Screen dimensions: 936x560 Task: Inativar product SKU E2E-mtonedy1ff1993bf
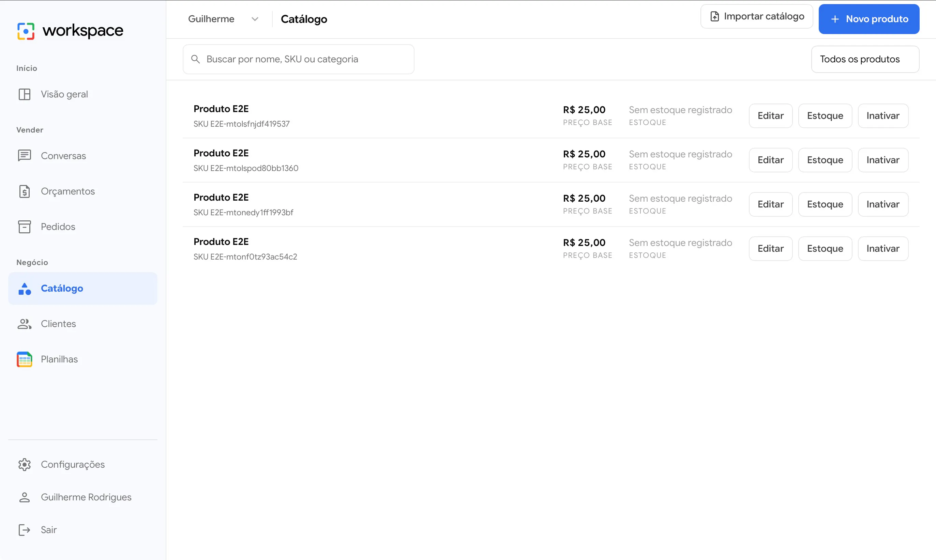(883, 204)
